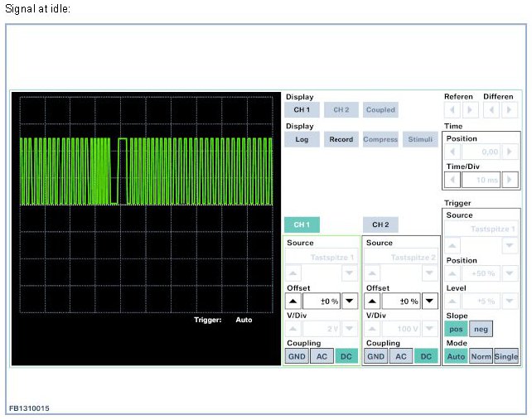Raise the CH 1 Offset with up arrow
The width and height of the screenshot is (532, 420).
coord(293,301)
